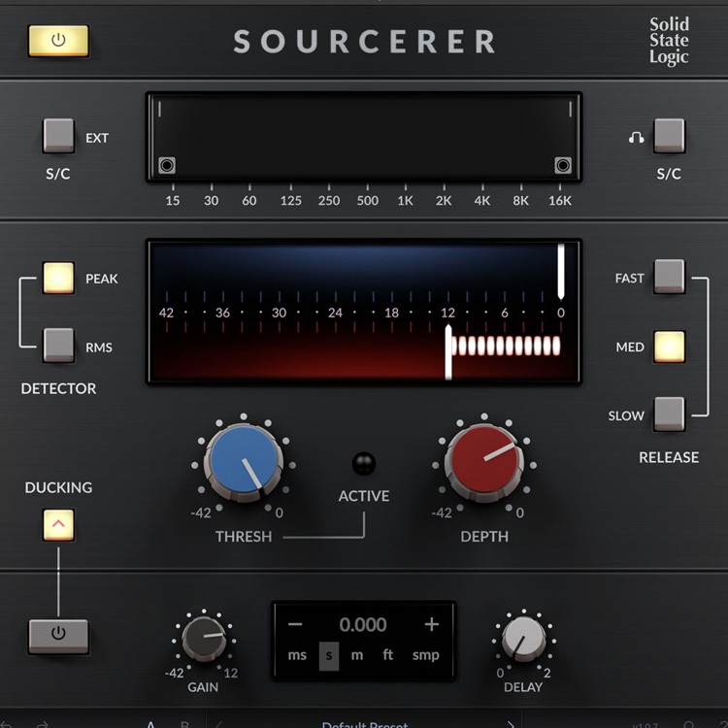Set release to FAST

click(669, 277)
